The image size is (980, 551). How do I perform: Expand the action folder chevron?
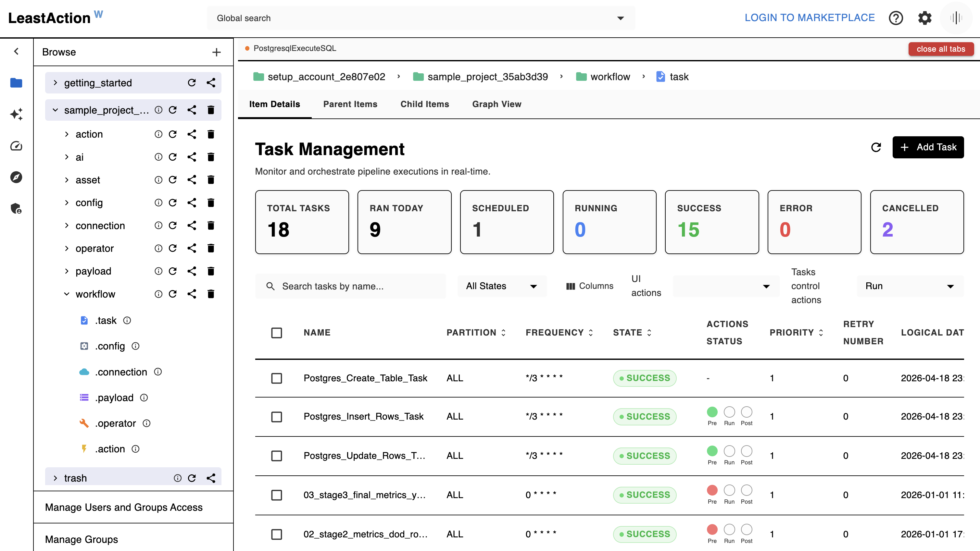click(67, 134)
